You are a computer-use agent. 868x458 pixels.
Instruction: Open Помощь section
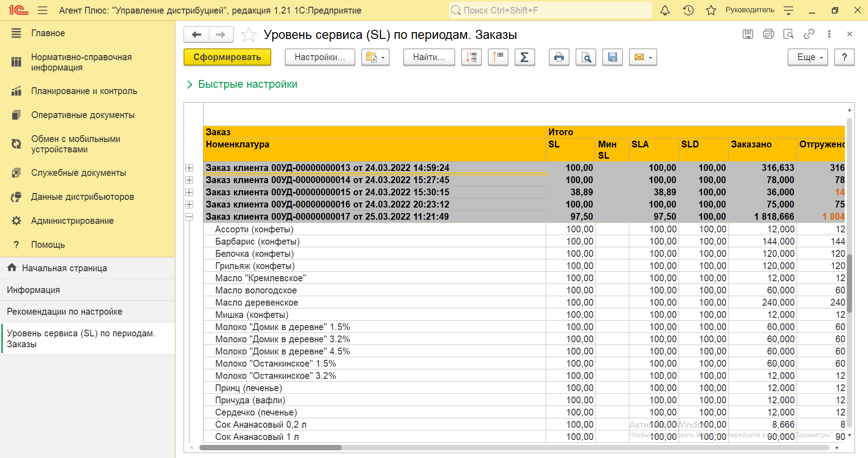pos(87,245)
